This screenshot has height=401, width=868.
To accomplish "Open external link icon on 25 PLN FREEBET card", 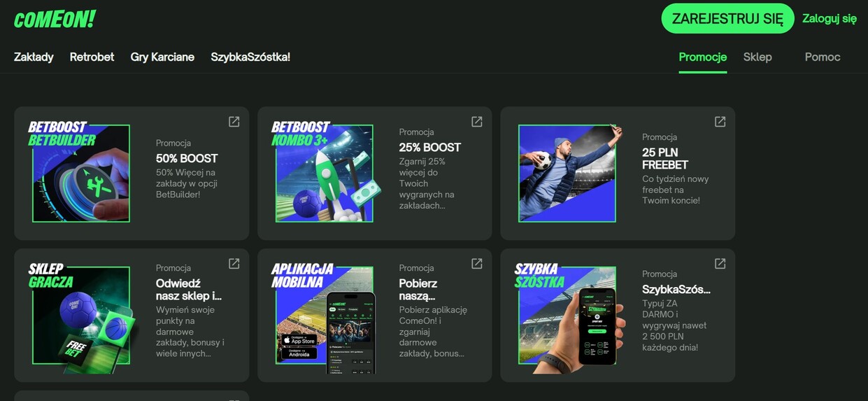I will 720,122.
